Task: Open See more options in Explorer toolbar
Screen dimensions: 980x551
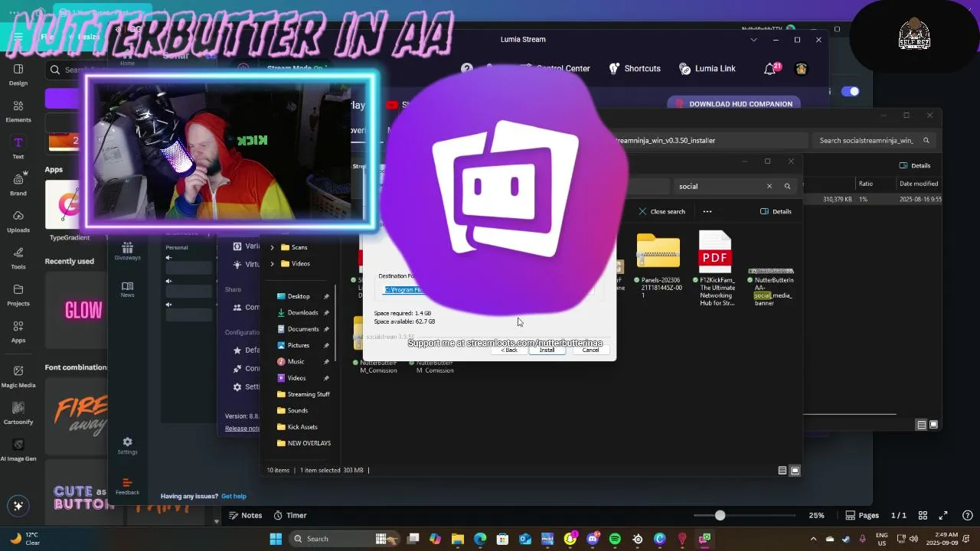Action: click(707, 211)
